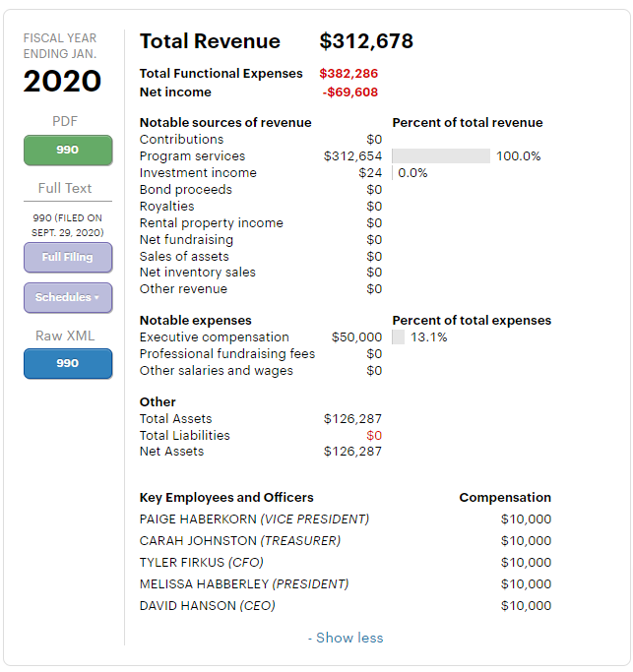Click the Investment income $24 amount
The image size is (633, 672).
(x=370, y=173)
